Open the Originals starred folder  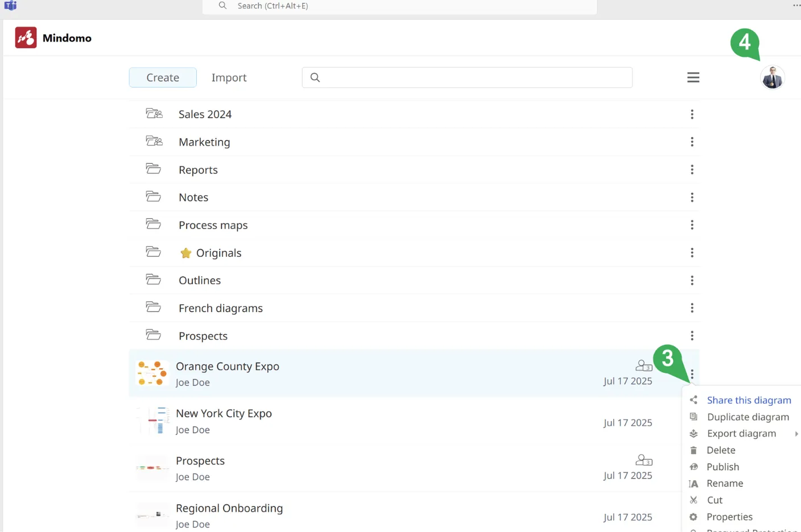pos(218,253)
